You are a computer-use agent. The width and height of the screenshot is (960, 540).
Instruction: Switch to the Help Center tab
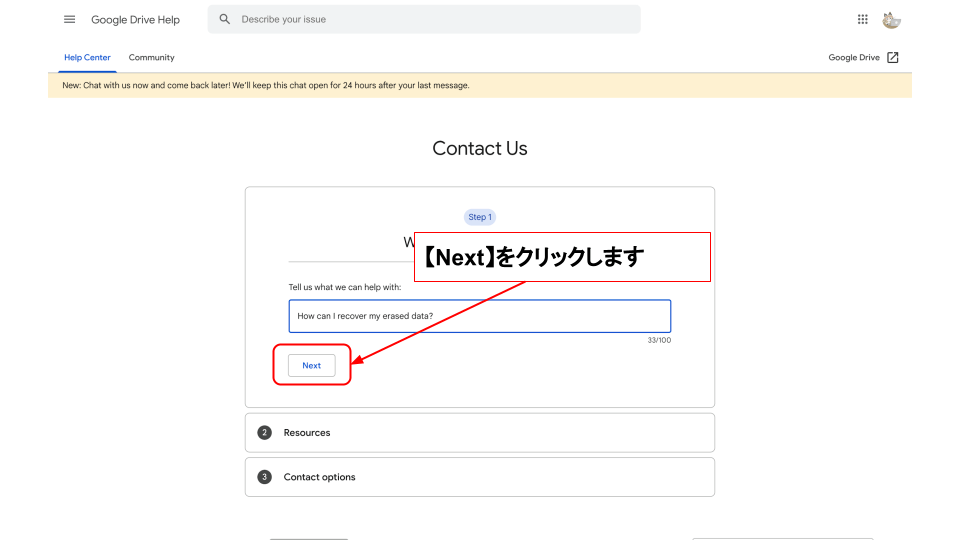coord(87,57)
